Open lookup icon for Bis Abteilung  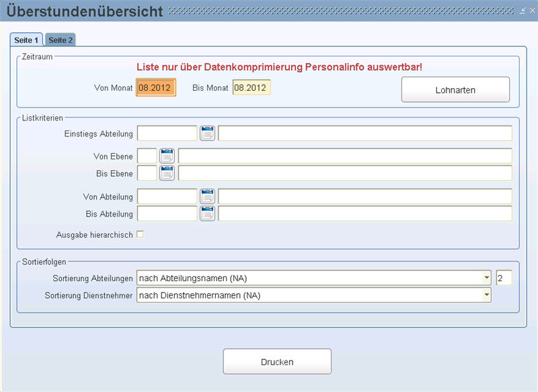207,214
